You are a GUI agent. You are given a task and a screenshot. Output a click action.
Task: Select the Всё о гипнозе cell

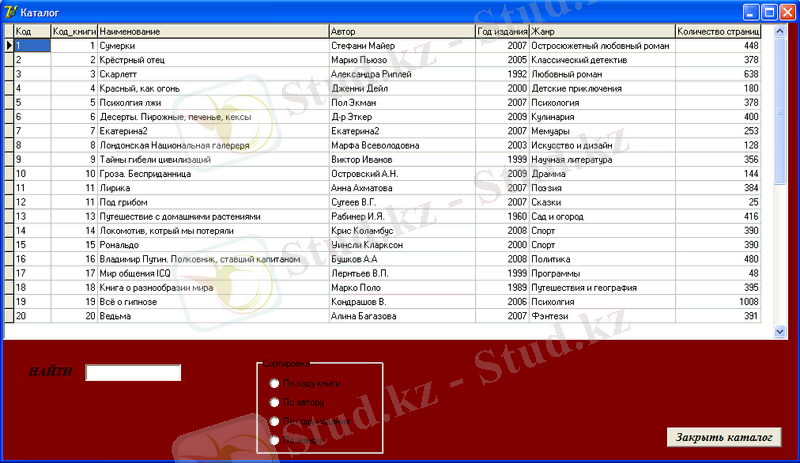pyautogui.click(x=213, y=302)
